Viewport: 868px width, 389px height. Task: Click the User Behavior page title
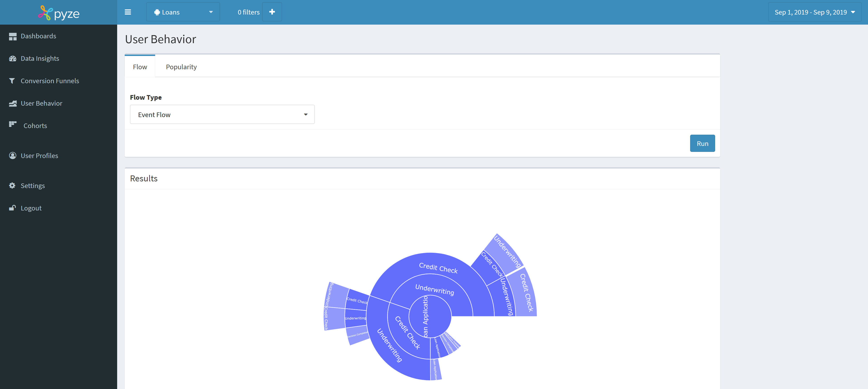(160, 39)
